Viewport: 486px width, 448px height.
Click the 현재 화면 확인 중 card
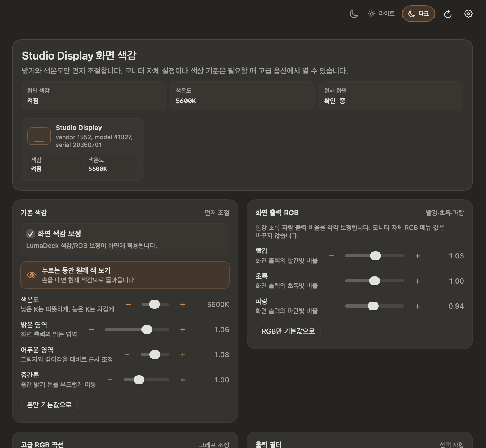coord(391,96)
